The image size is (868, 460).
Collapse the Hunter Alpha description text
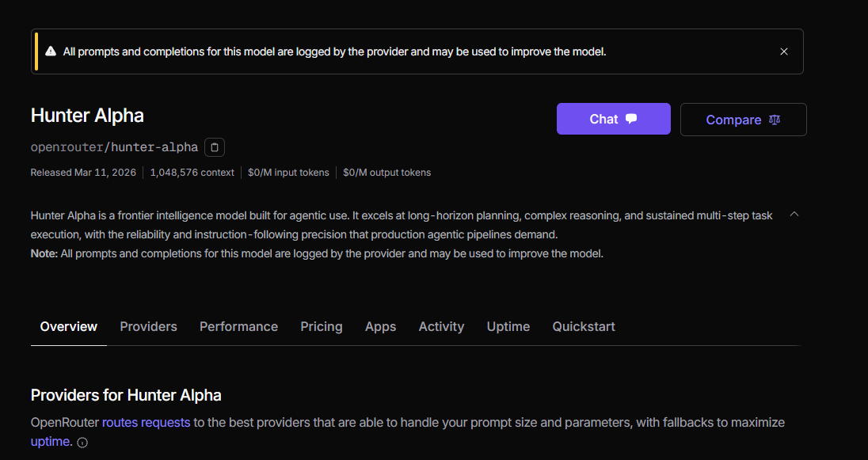[x=794, y=214]
